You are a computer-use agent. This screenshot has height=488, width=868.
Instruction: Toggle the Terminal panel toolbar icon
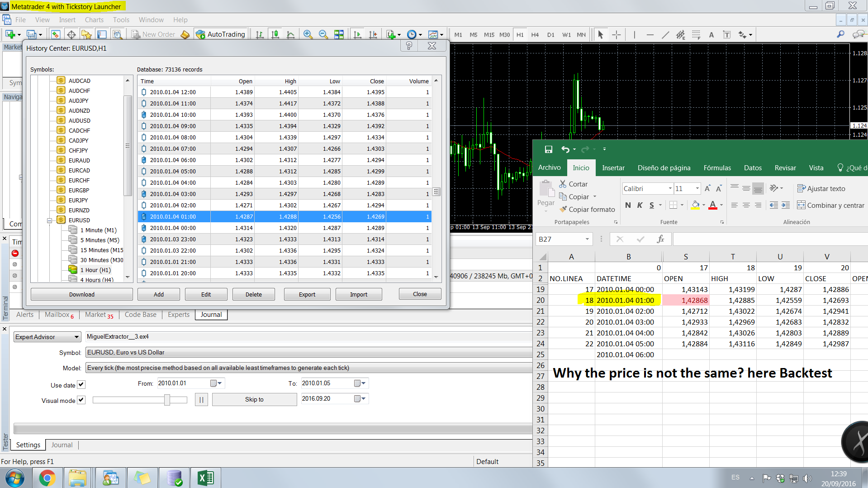(x=102, y=34)
